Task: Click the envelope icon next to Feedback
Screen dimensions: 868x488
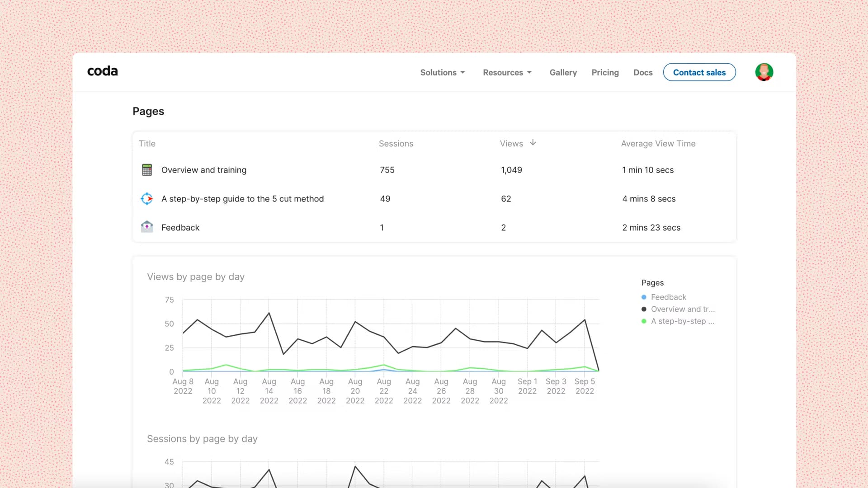Action: [x=147, y=227]
